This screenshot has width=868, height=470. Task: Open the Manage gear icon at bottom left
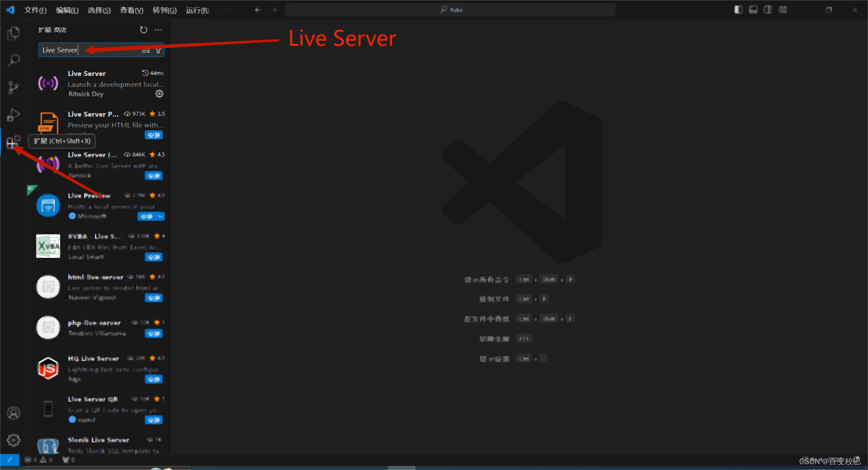click(13, 440)
